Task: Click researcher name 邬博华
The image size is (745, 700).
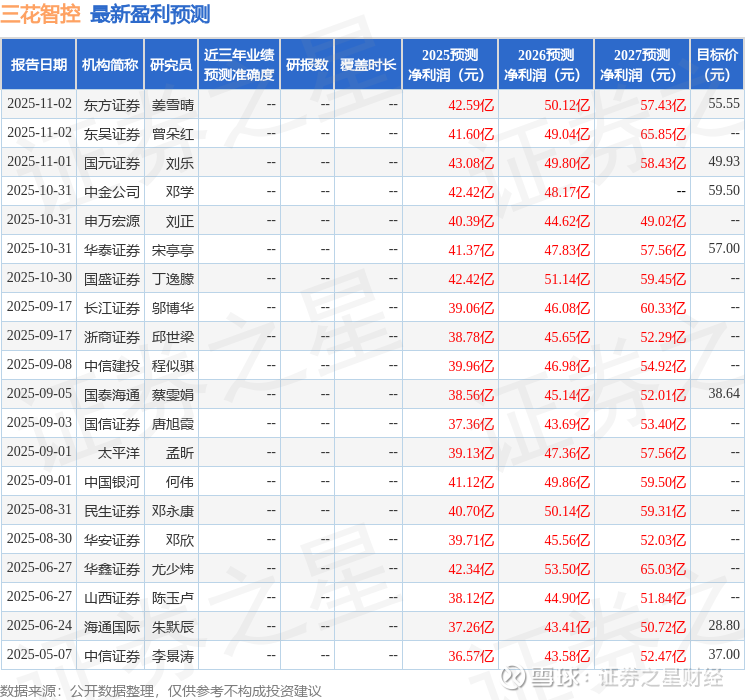Action: [173, 308]
